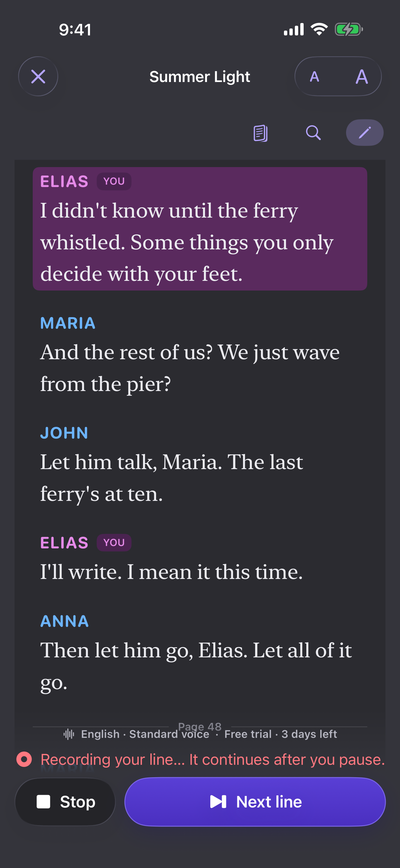
Task: Toggle the pencil edit mode button
Action: 365,133
